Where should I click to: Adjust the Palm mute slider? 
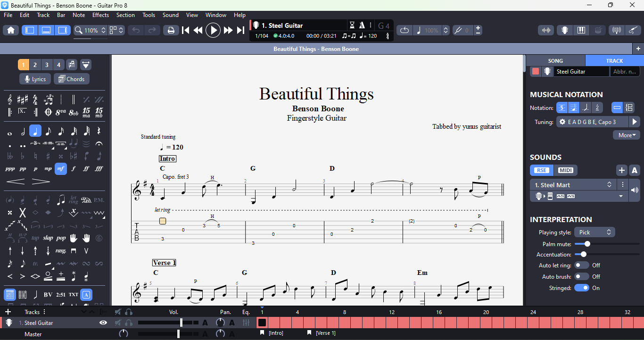tap(607, 244)
